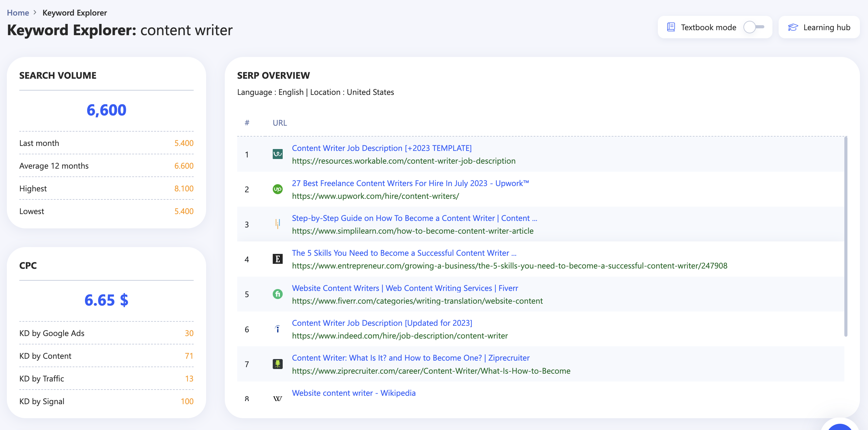Viewport: 868px width, 430px height.
Task: Click rank number 4 in SERP table
Action: pos(247,259)
